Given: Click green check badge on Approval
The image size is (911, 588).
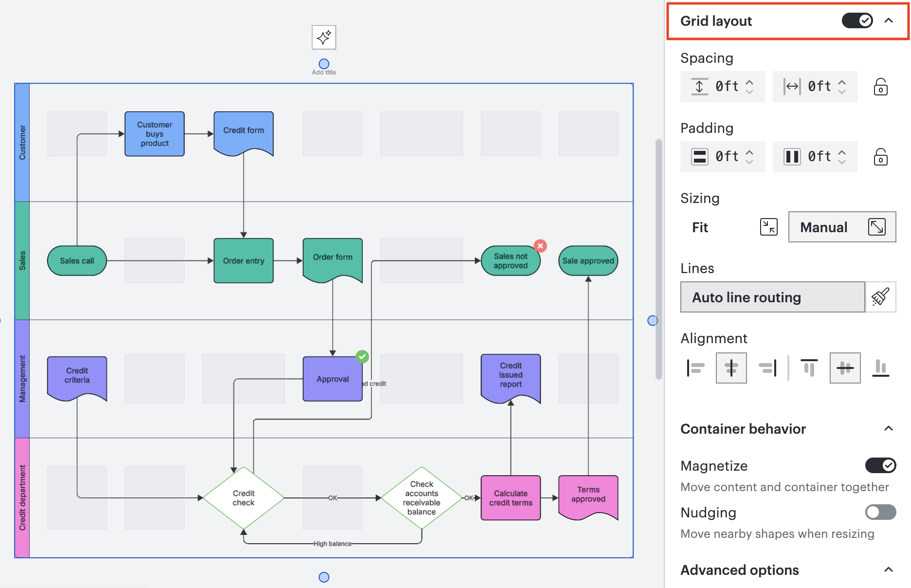Looking at the screenshot, I should coord(362,356).
